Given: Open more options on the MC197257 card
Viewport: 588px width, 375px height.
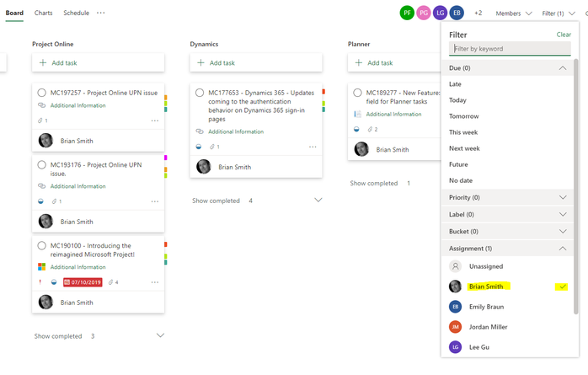Looking at the screenshot, I should pos(155,121).
